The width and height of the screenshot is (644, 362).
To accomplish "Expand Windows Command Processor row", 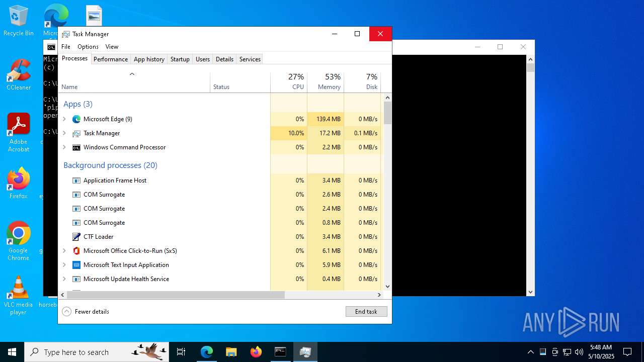I will [64, 147].
